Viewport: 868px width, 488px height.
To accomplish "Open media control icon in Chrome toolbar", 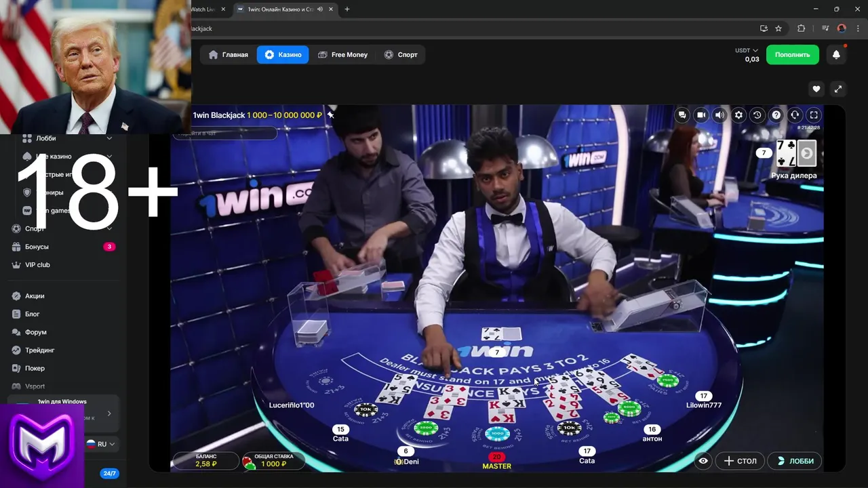I will 825,28.
